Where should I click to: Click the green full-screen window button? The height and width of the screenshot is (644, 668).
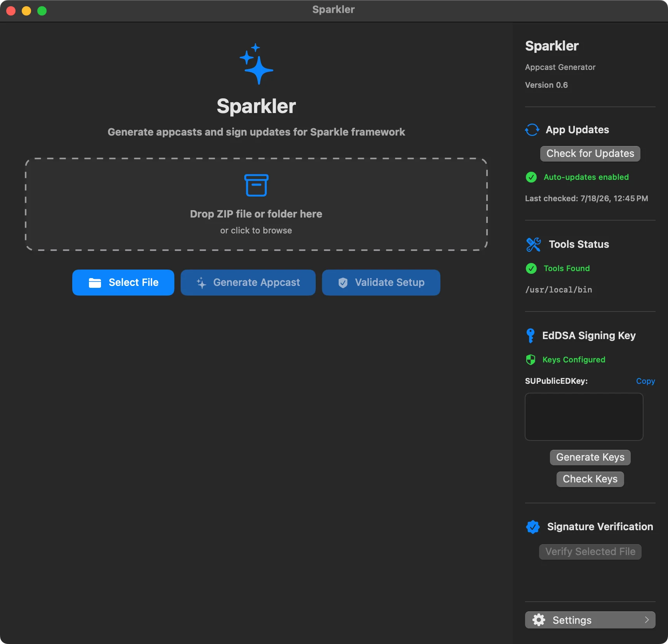pos(42,11)
